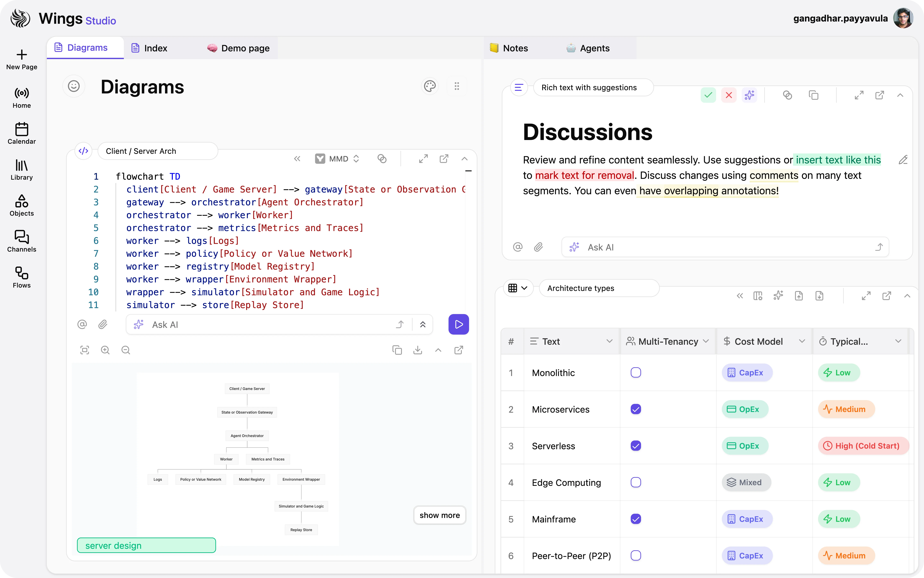Download the diagram preview
This screenshot has height=578, width=924.
418,350
